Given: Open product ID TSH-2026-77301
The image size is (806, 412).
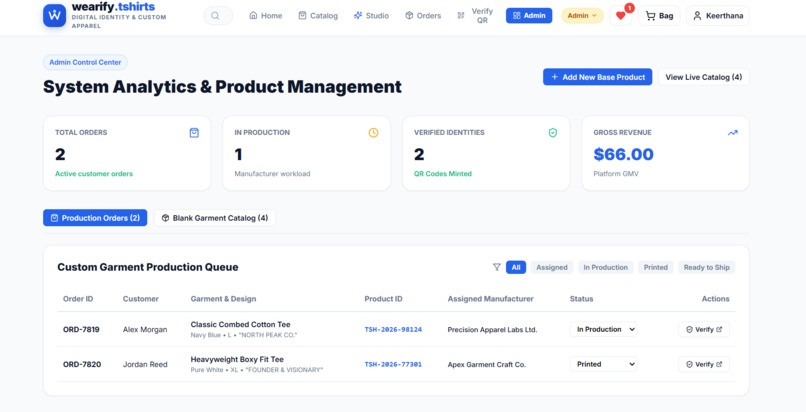Looking at the screenshot, I should [x=393, y=364].
